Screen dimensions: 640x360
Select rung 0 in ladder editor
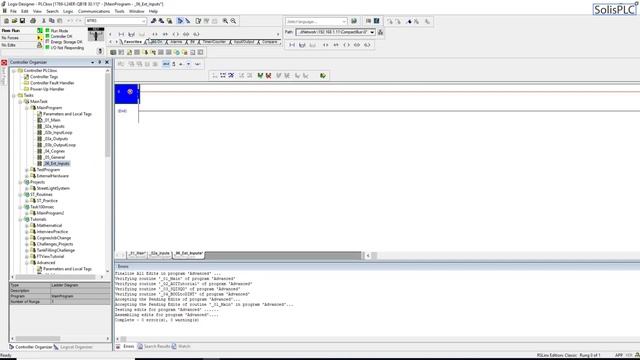[x=127, y=93]
